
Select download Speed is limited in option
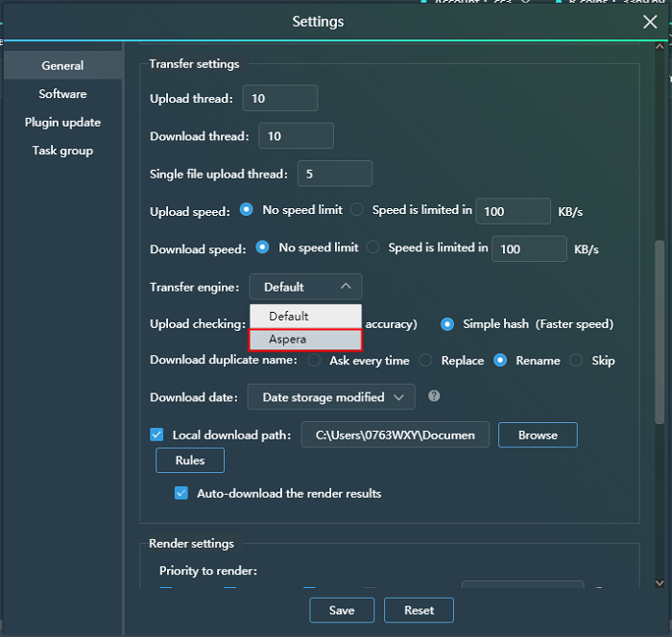pos(372,248)
